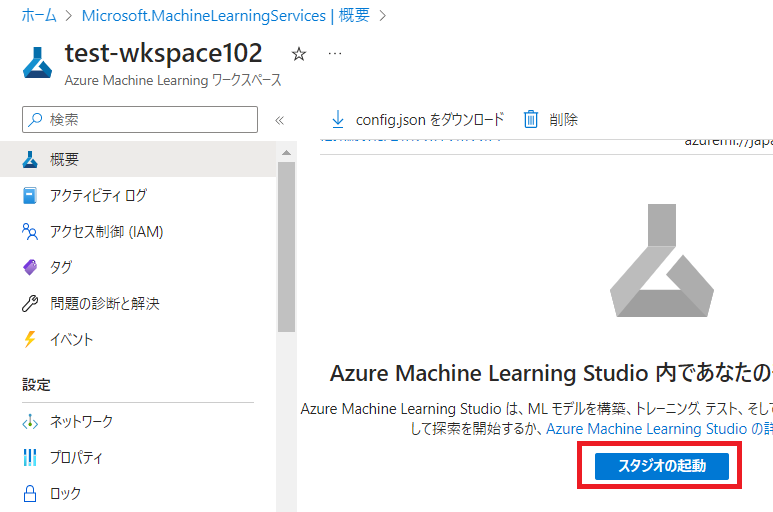773x512 pixels.
Task: Launch studio with スタジオの起動 button
Action: [x=662, y=466]
